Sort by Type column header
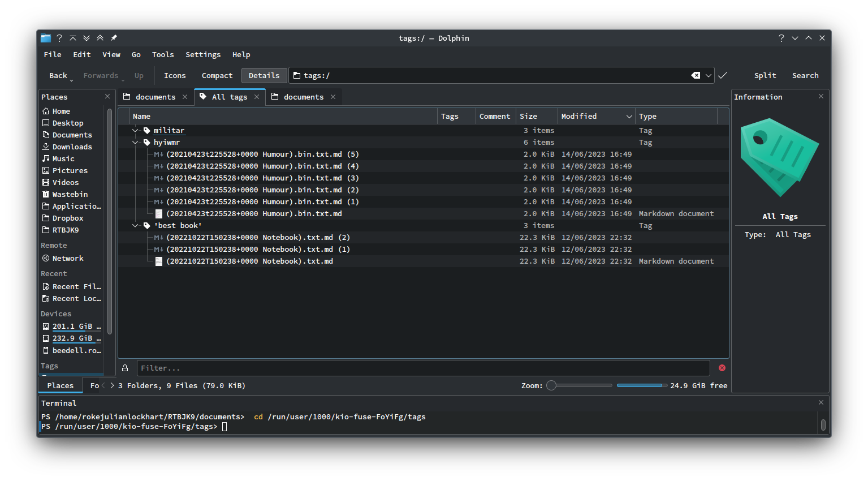868x481 pixels. coord(676,117)
